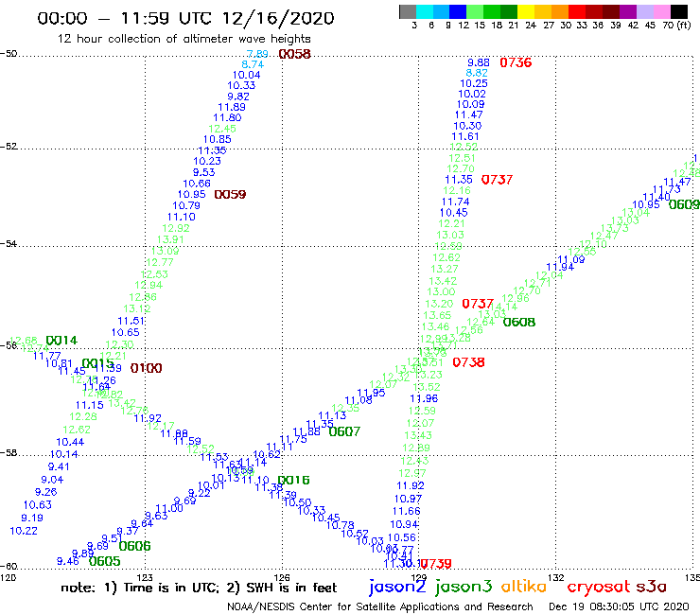Click the maroon 0058 time label

pyautogui.click(x=294, y=54)
